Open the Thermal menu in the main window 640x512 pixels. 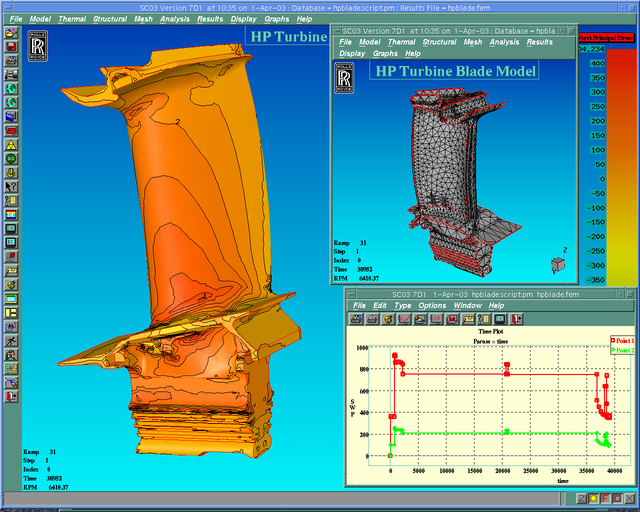click(71, 19)
